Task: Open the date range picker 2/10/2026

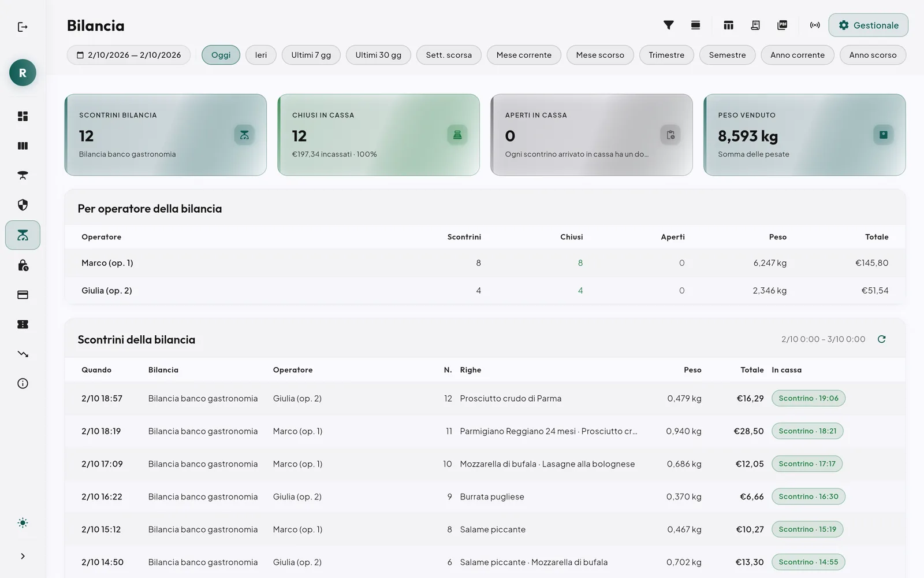Action: pyautogui.click(x=129, y=55)
